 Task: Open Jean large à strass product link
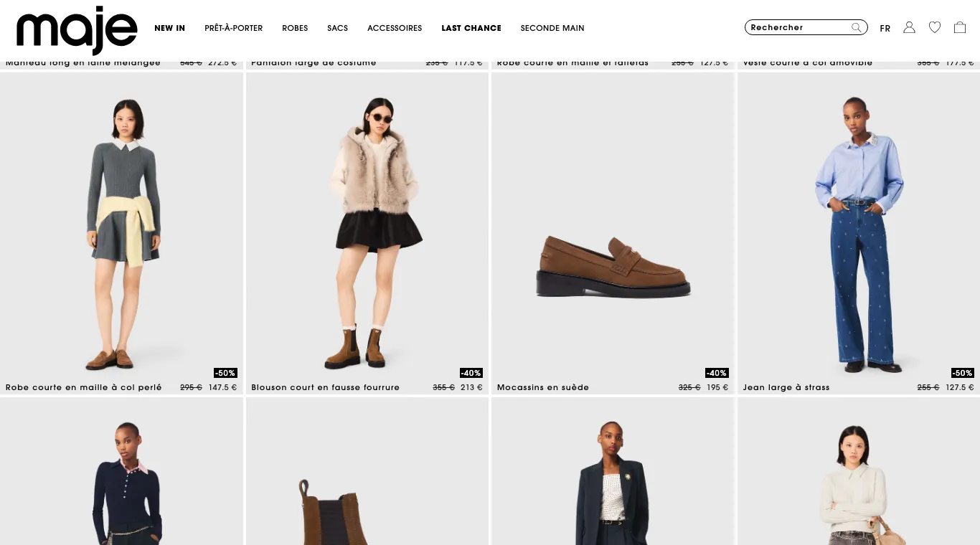786,387
